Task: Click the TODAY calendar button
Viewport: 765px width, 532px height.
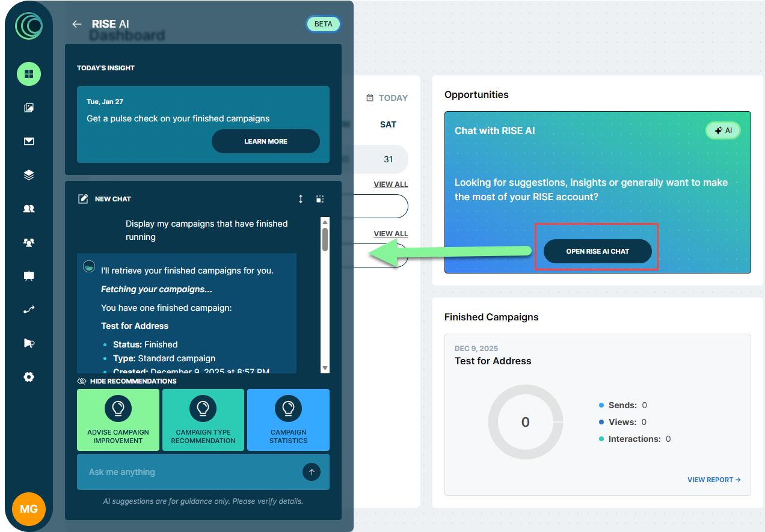Action: click(387, 98)
